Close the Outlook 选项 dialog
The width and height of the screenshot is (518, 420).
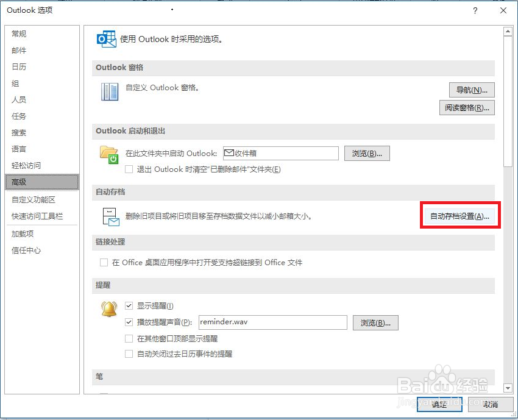pos(503,10)
